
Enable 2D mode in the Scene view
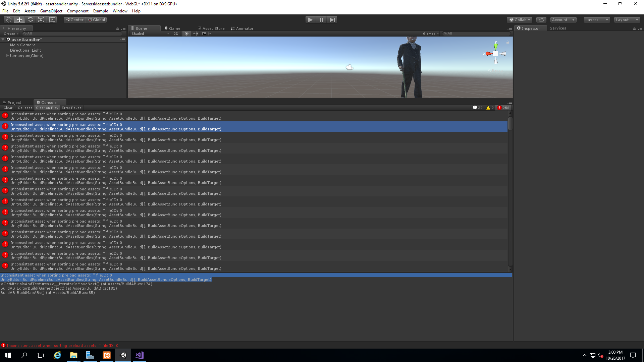click(176, 34)
